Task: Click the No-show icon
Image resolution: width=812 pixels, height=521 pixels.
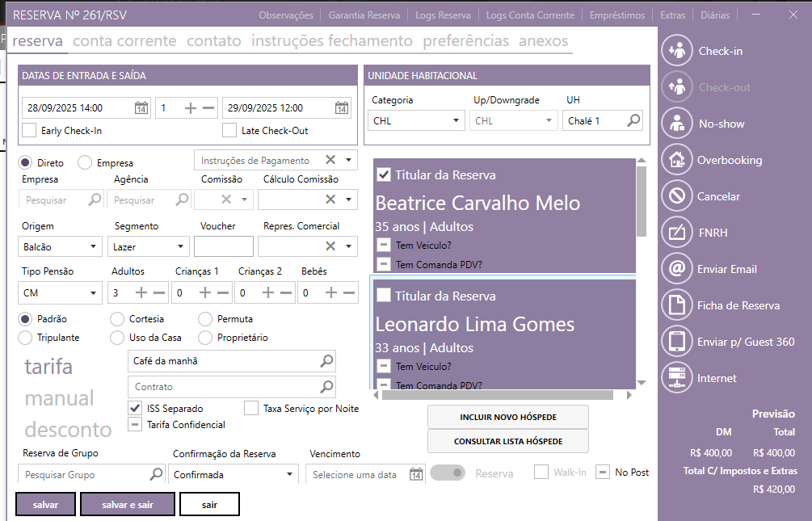Action: [676, 124]
